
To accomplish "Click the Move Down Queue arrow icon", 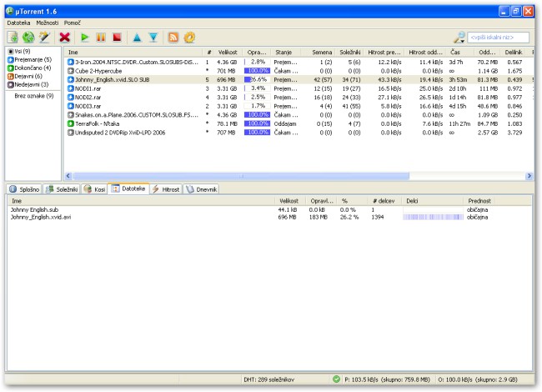I will (x=153, y=38).
